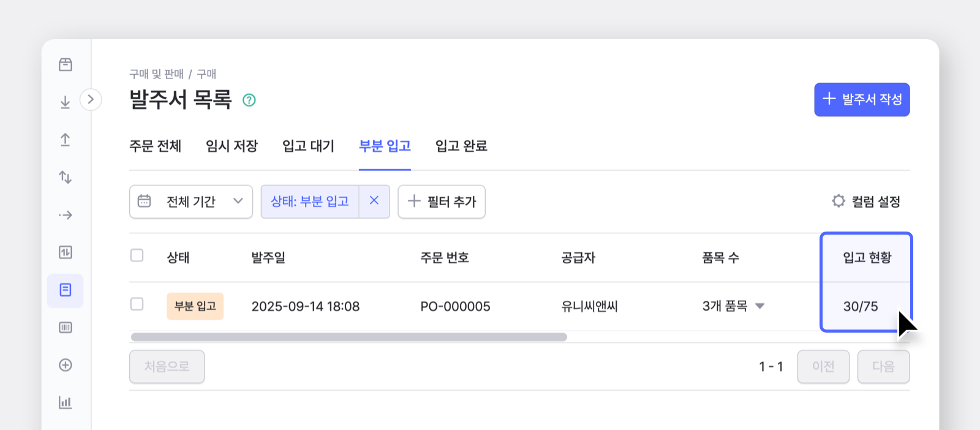Expand the 3개 품목 dropdown arrow
The height and width of the screenshot is (430, 980).
(x=760, y=306)
